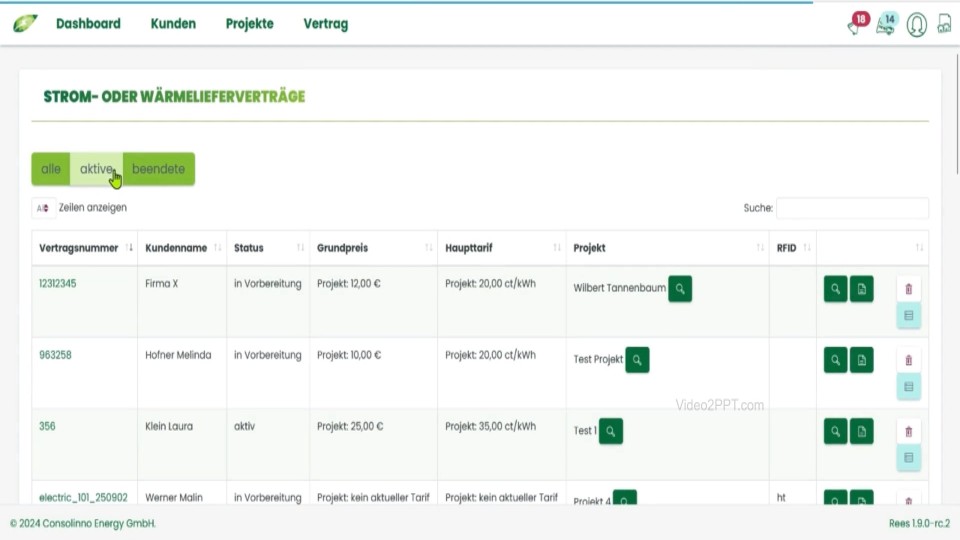Open the user profile icon
The image size is (960, 540).
[x=916, y=25]
